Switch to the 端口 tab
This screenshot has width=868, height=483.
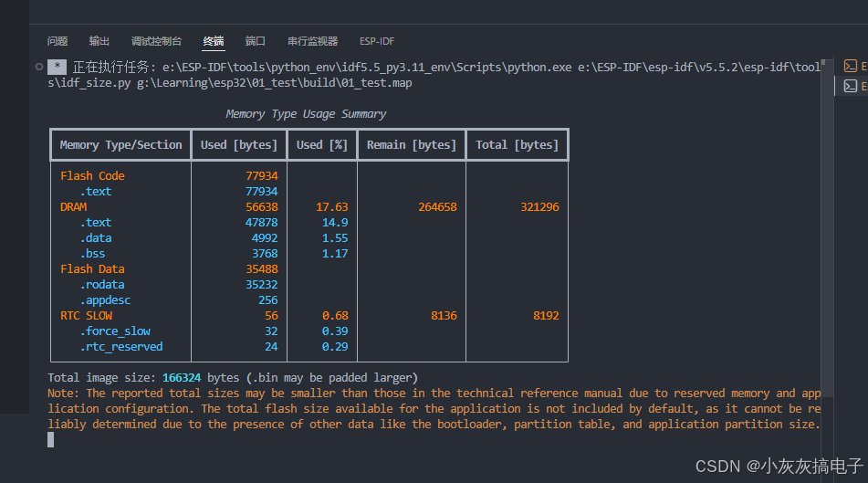click(256, 41)
